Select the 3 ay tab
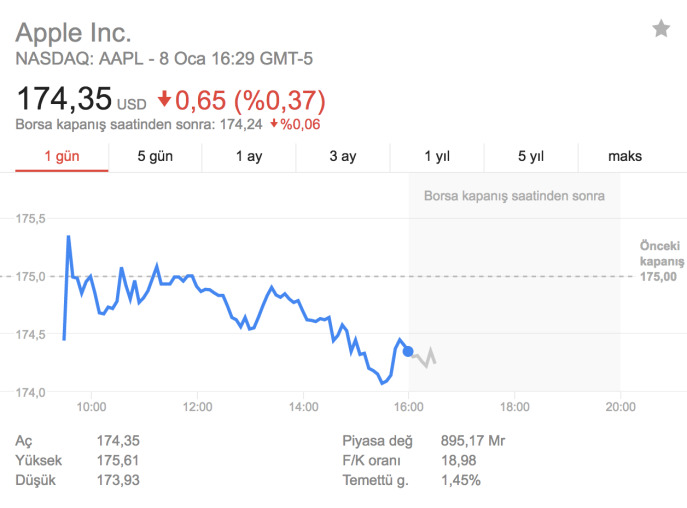The image size is (687, 508). (x=343, y=156)
